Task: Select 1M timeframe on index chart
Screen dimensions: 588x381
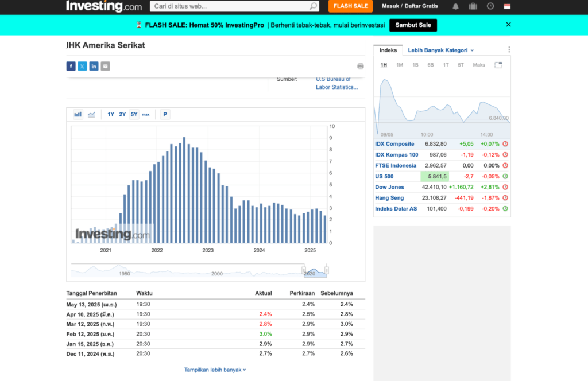Action: (400, 65)
